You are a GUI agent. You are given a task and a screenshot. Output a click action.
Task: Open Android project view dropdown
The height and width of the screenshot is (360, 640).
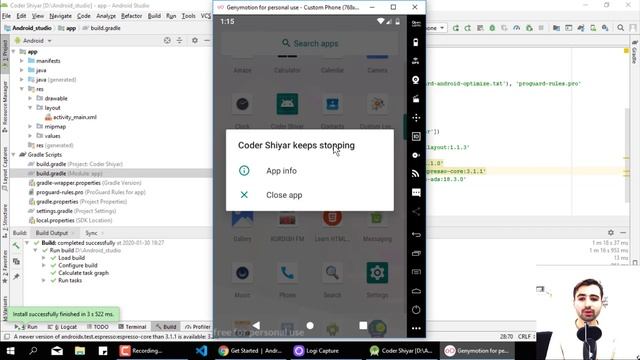pos(33,41)
